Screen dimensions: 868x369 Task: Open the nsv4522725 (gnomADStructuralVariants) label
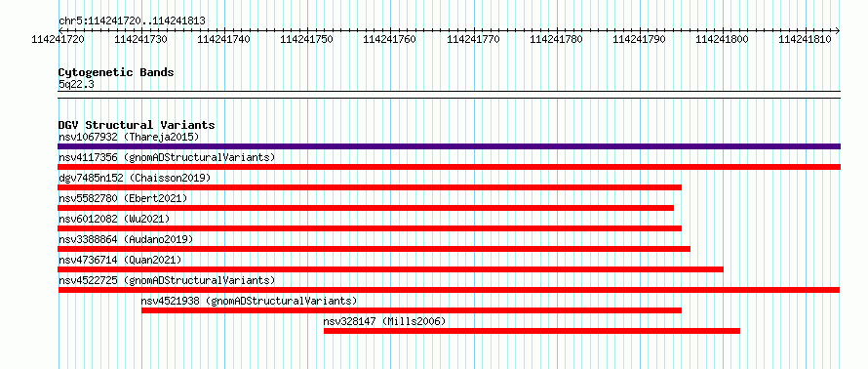167,280
